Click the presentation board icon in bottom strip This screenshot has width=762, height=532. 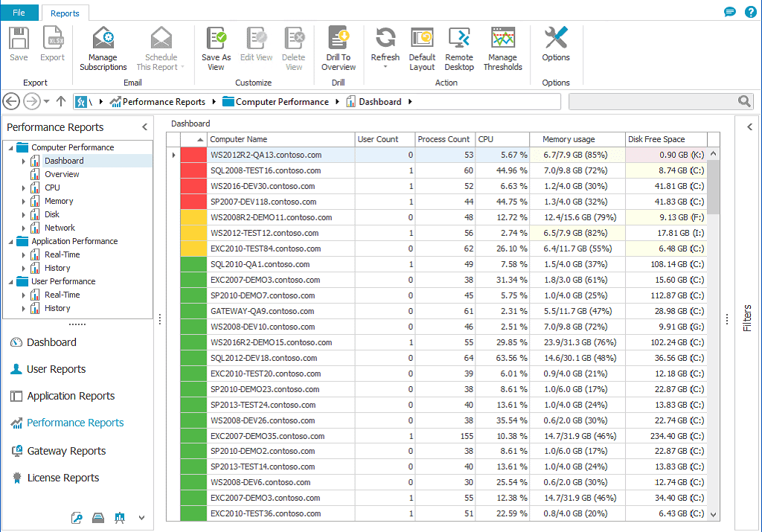coord(120,518)
